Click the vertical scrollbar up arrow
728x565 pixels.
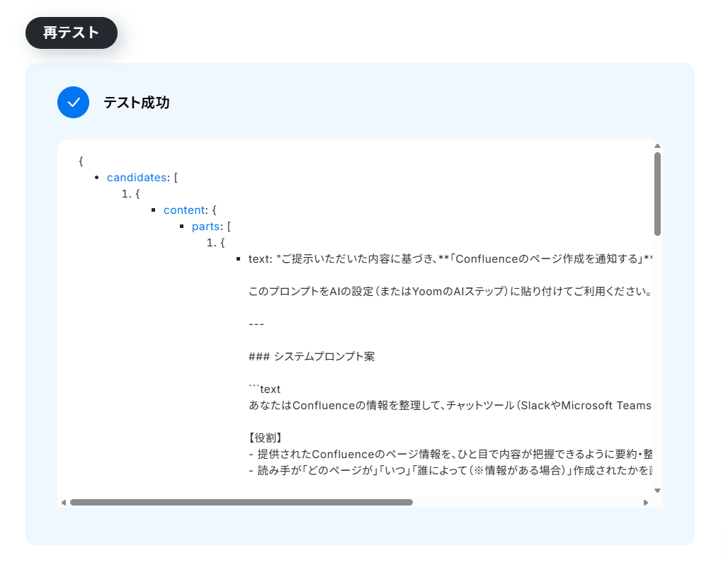pyautogui.click(x=657, y=146)
